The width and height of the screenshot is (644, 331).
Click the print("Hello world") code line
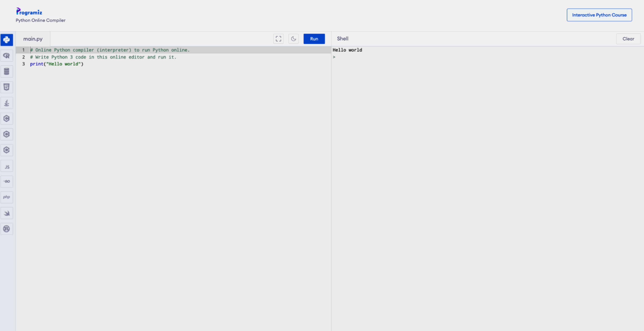click(x=57, y=64)
